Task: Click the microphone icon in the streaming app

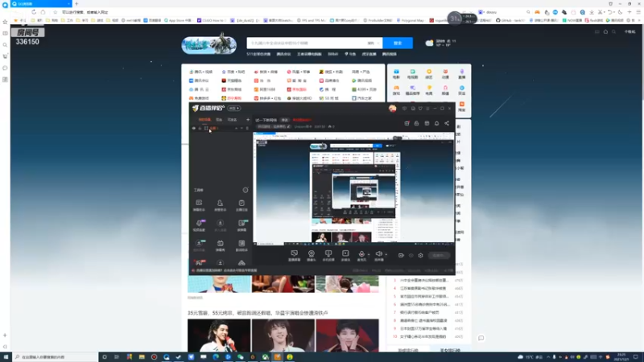Action: coord(361,255)
